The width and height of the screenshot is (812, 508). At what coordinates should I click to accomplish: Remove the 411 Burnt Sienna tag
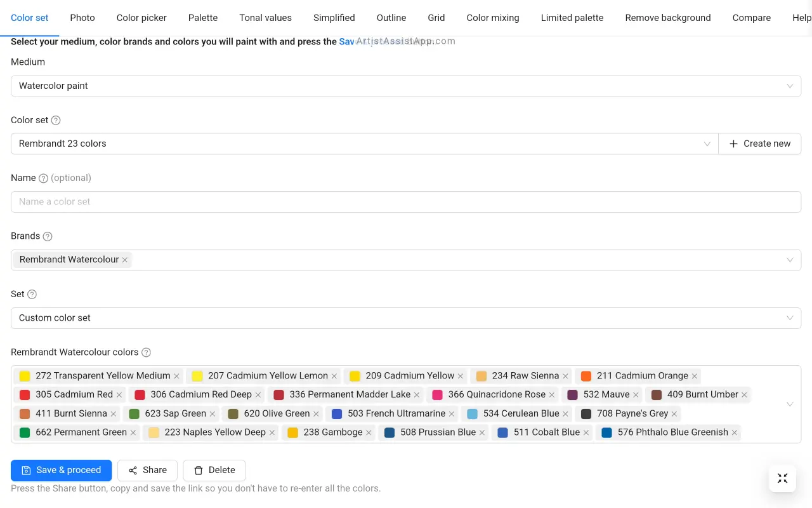point(114,414)
